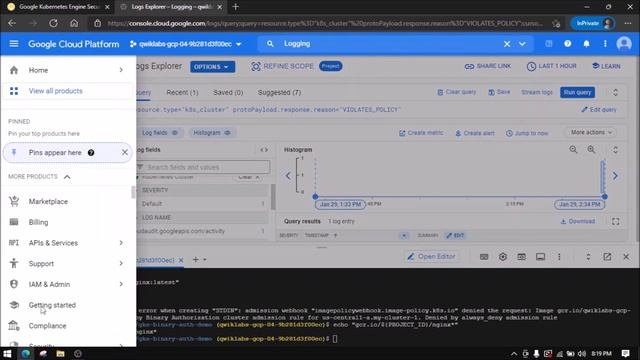Click Create alert

coord(475,133)
